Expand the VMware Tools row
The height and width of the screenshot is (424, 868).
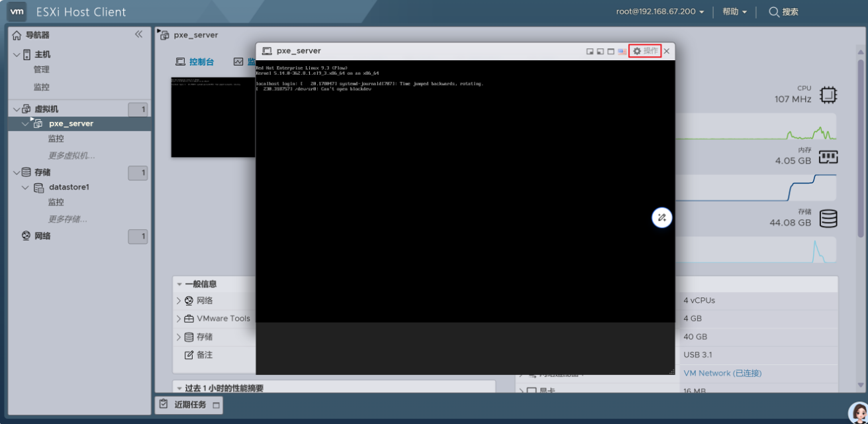point(179,319)
